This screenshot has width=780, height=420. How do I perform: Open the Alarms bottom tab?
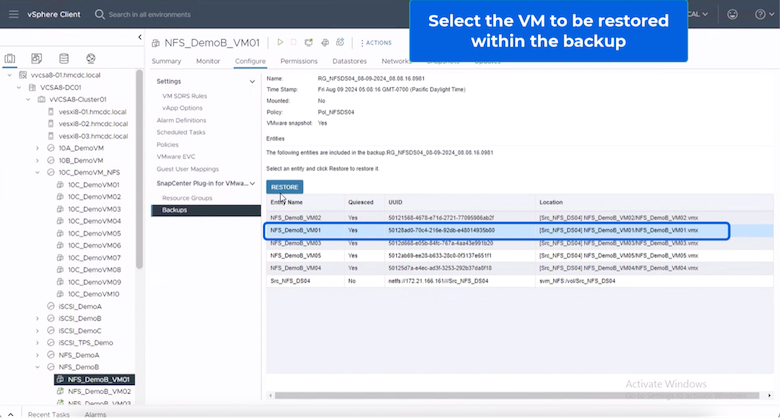click(x=95, y=415)
